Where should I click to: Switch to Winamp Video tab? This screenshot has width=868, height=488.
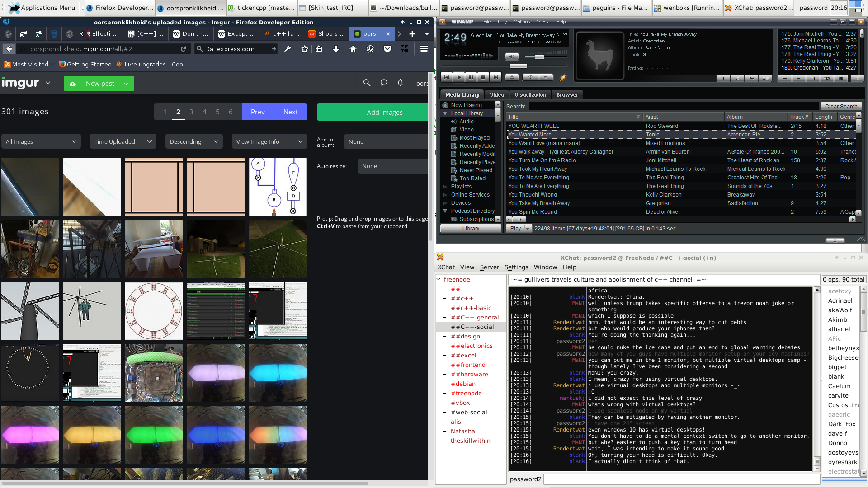pos(496,95)
